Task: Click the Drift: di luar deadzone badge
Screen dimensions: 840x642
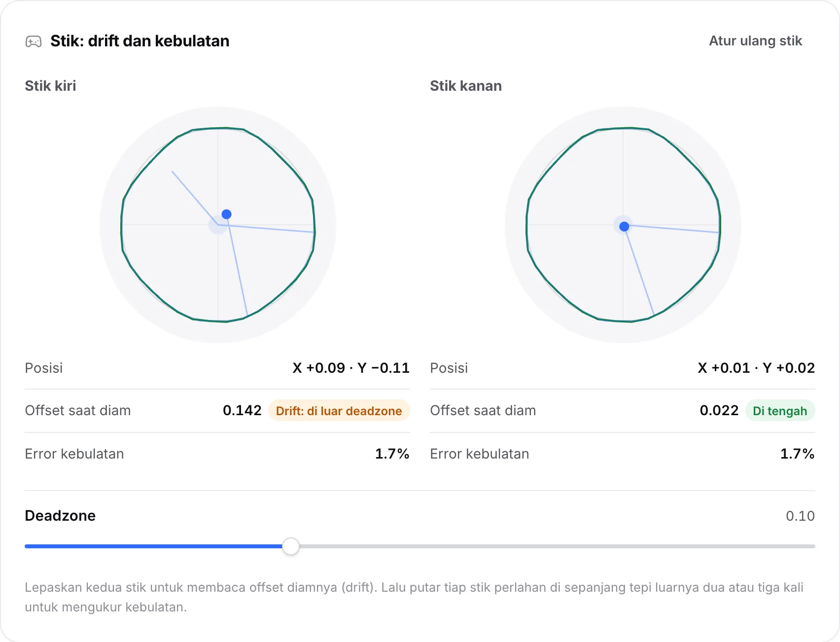Action: (x=339, y=411)
